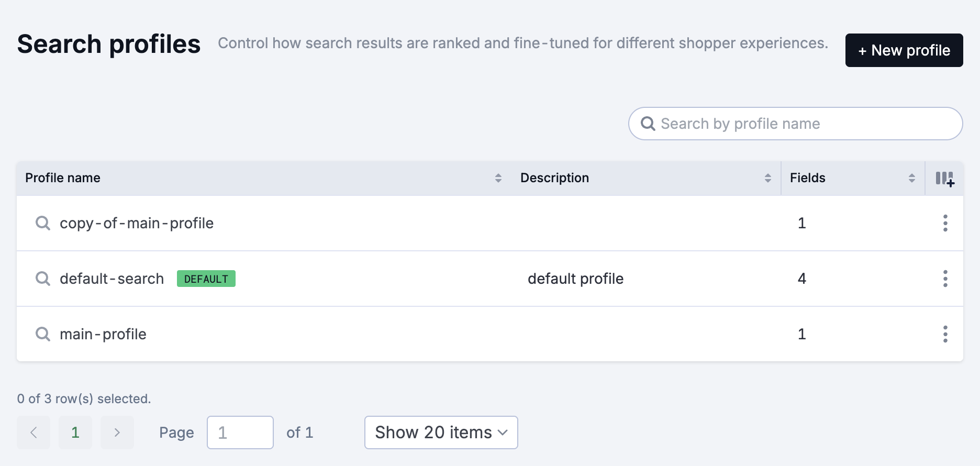This screenshot has height=466, width=980.
Task: Click the next page arrow
Action: (x=117, y=432)
